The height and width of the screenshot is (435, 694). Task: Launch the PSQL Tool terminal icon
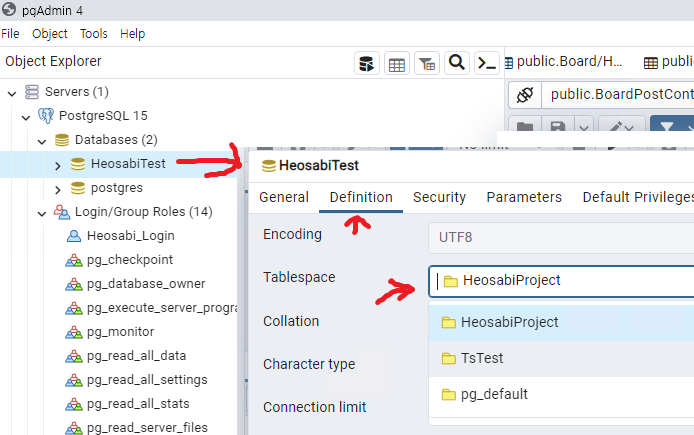(x=487, y=63)
